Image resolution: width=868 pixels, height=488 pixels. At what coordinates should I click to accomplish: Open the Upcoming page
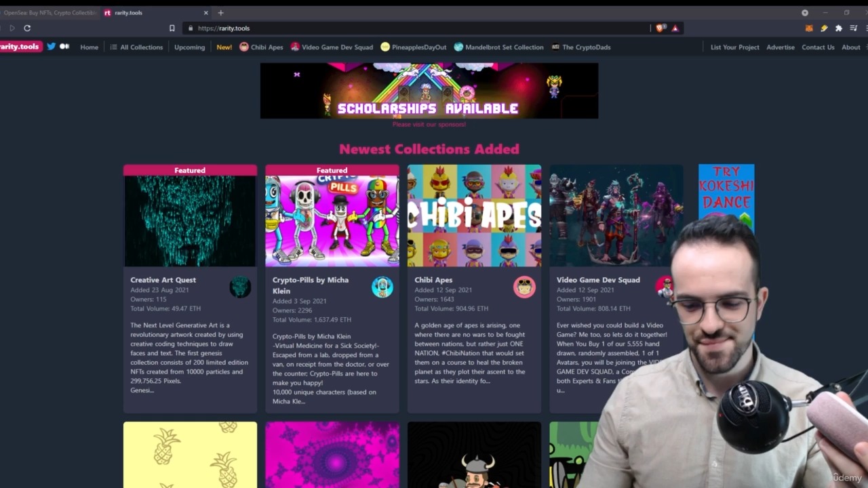189,47
